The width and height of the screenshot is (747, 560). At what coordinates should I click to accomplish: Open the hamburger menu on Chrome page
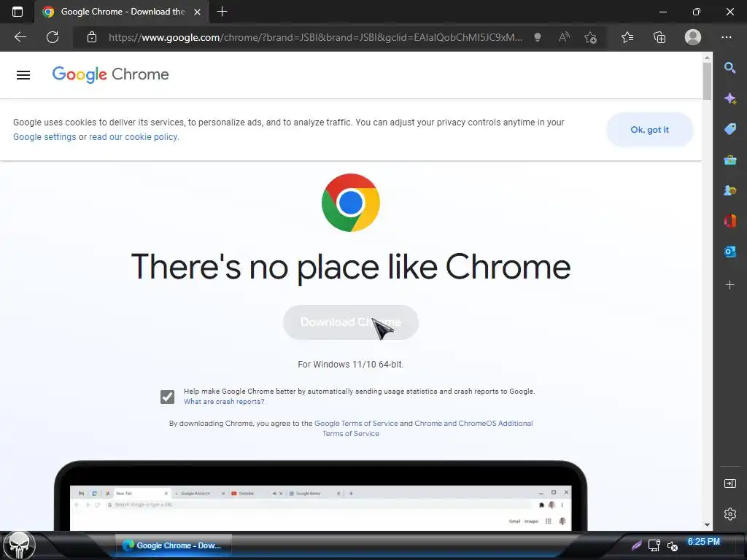pyautogui.click(x=23, y=75)
